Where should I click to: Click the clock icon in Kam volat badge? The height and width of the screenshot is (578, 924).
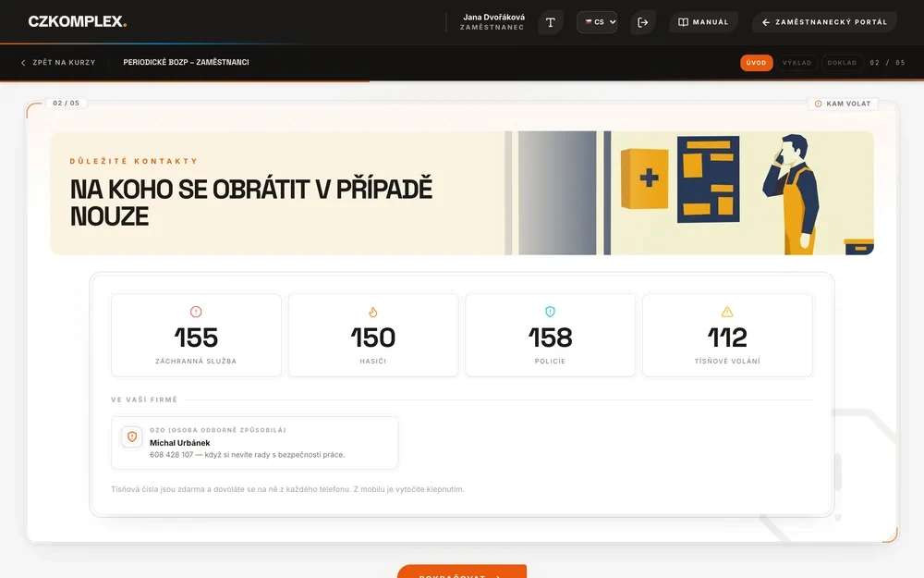tap(818, 104)
